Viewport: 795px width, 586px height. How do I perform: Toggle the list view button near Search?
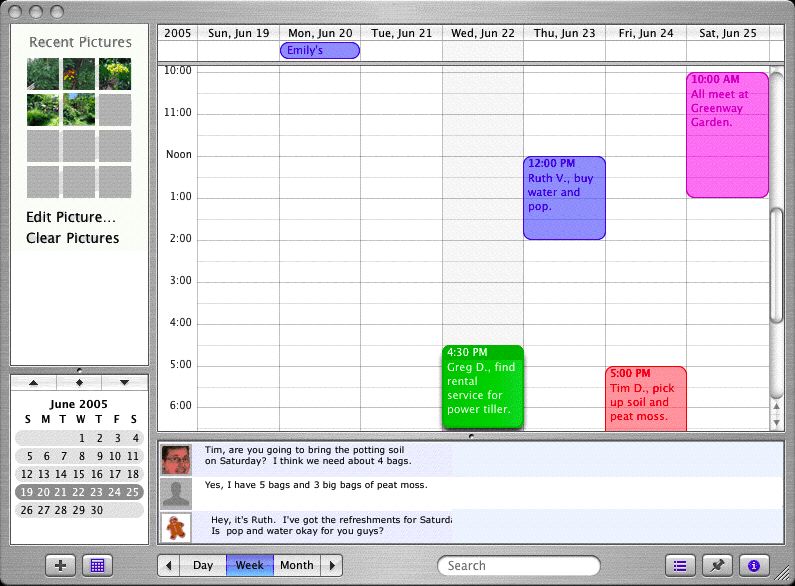coord(680,565)
